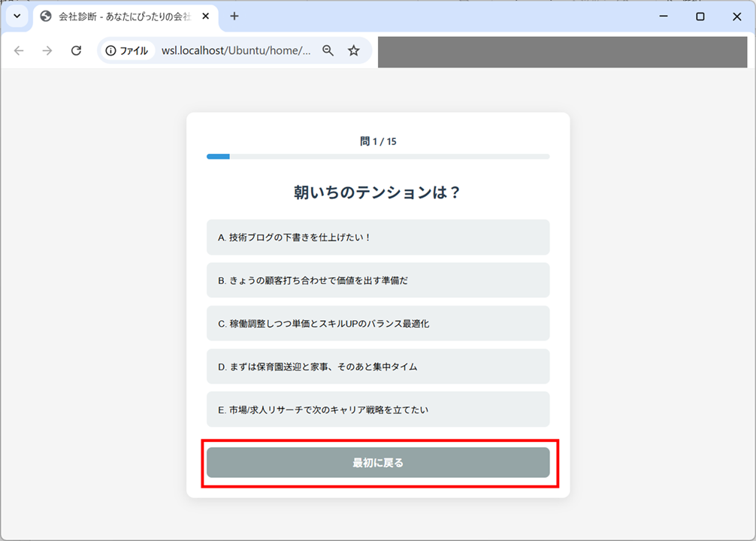
Task: Click the blue quiz progress bar
Action: coord(217,157)
